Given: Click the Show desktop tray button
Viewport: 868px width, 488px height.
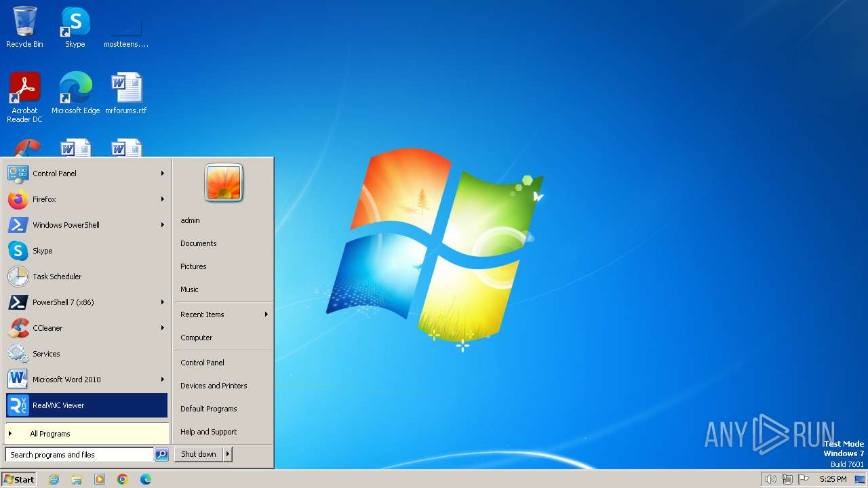Looking at the screenshot, I should coord(860,479).
